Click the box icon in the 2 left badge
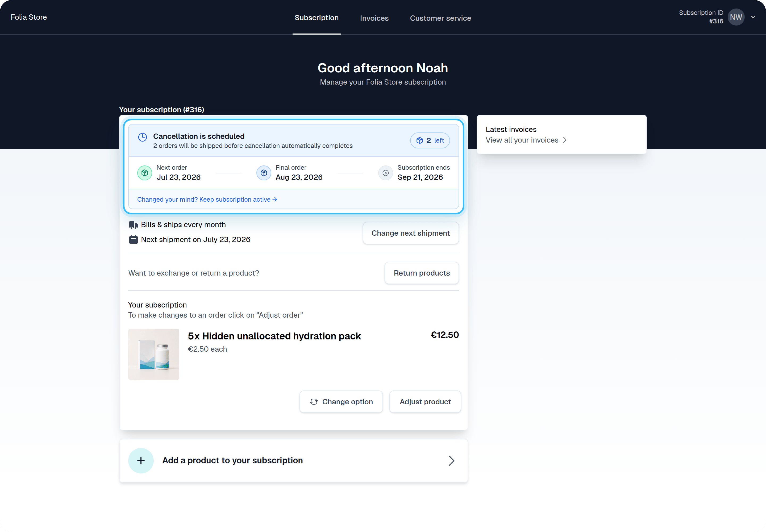This screenshot has height=532, width=766. pyautogui.click(x=420, y=140)
